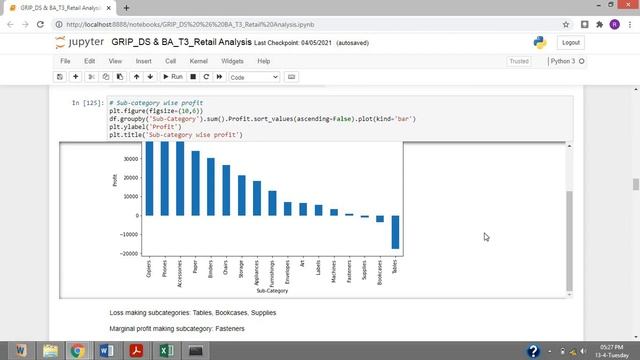Image resolution: width=640 pixels, height=360 pixels.
Task: Open the Chrome profile avatar
Action: pos(615,24)
